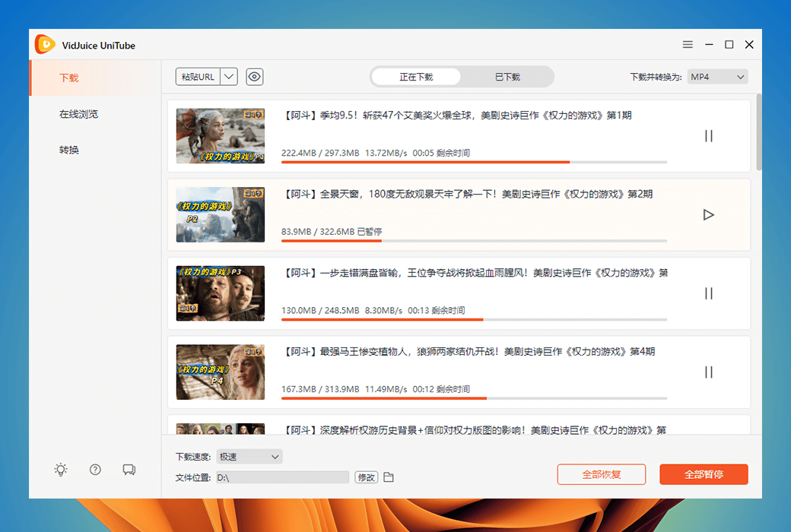Click status text 222.4MB / 297.3MB

[x=320, y=153]
